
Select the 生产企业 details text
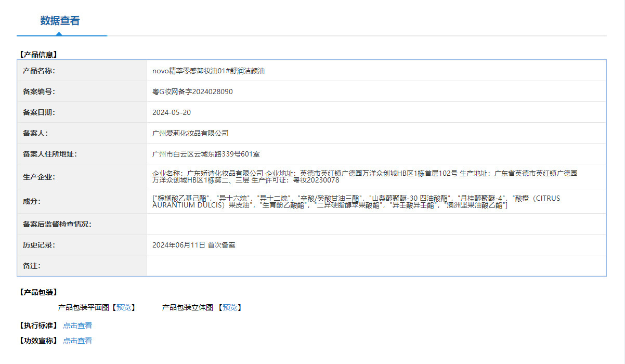click(x=364, y=176)
